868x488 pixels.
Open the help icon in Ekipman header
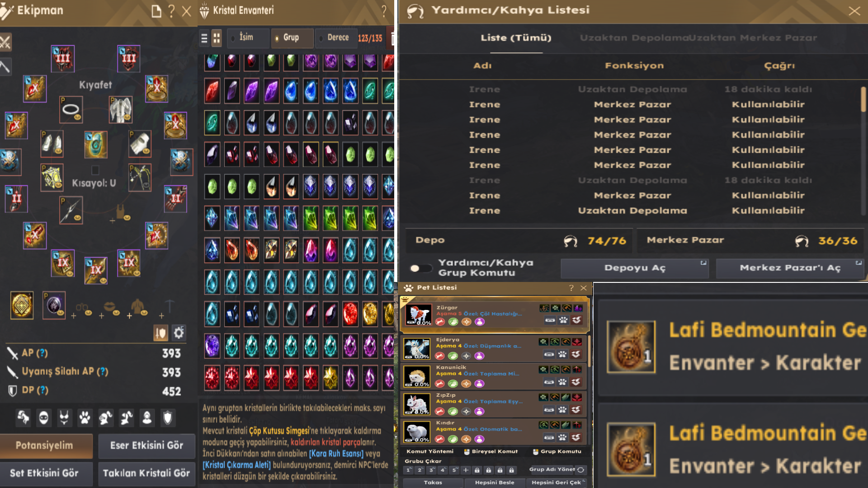[171, 11]
